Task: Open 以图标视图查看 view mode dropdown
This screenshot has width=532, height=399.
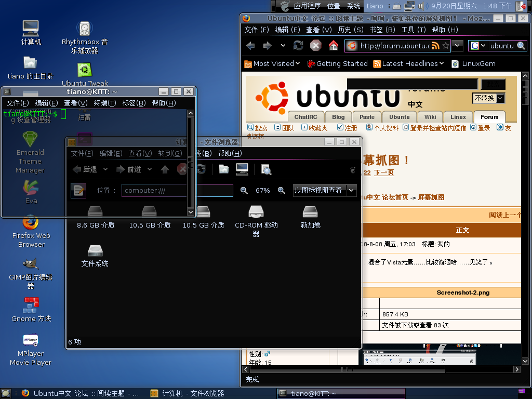Action: click(324, 190)
